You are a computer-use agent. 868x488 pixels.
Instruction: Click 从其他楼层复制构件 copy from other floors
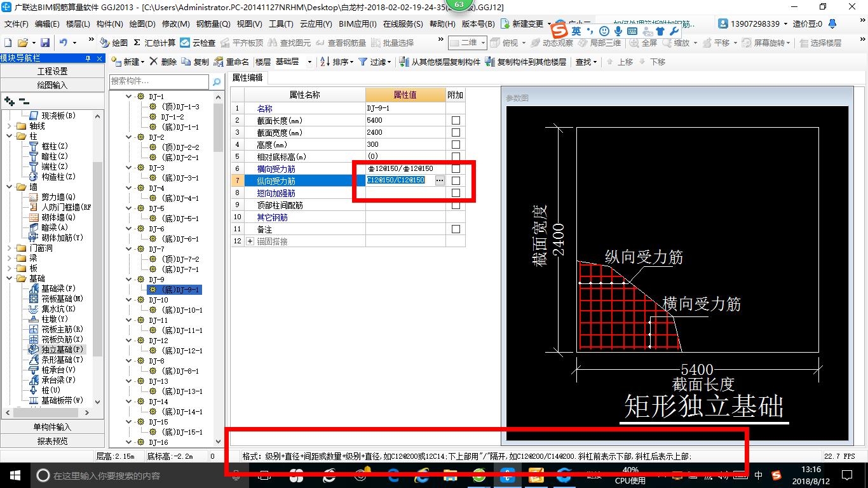click(x=440, y=62)
